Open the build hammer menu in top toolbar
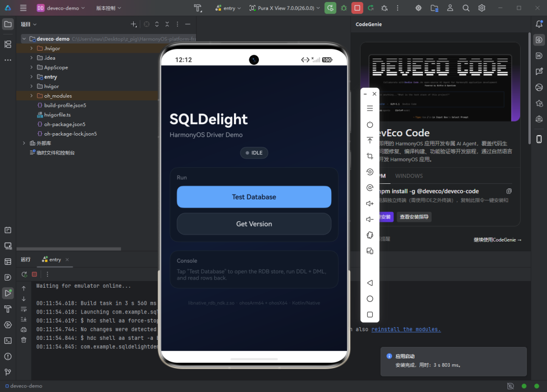This screenshot has height=392, width=547. click(x=198, y=8)
